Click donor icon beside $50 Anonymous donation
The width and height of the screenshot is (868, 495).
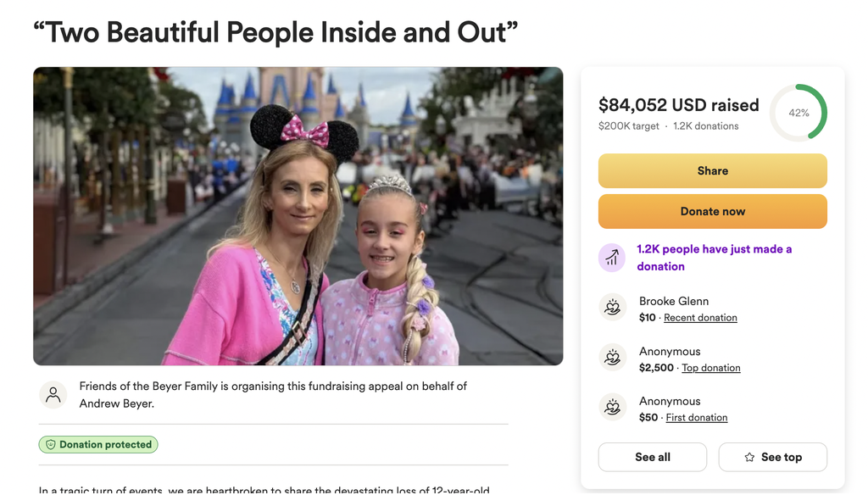click(x=612, y=408)
